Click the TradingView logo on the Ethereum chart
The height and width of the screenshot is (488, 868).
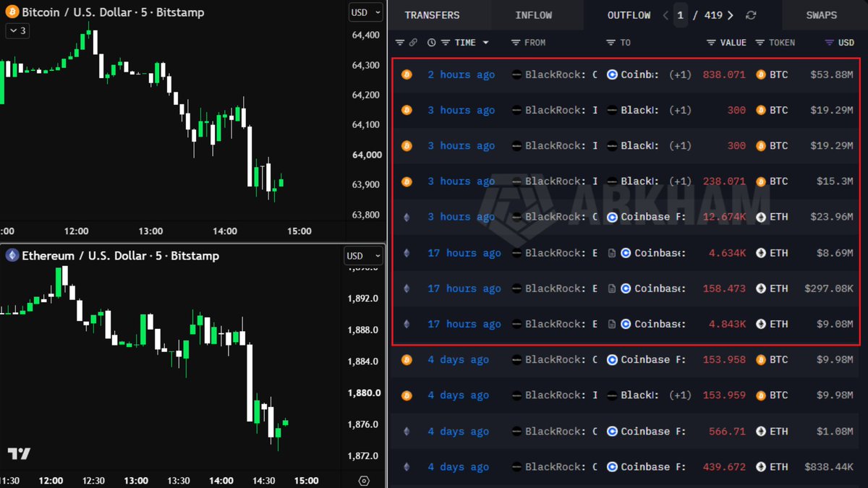coord(20,454)
